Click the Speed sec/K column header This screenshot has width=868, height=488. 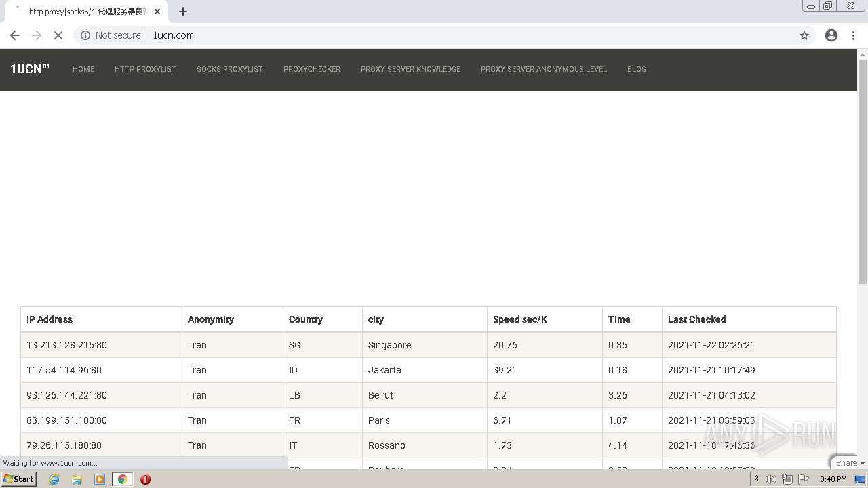pos(545,319)
